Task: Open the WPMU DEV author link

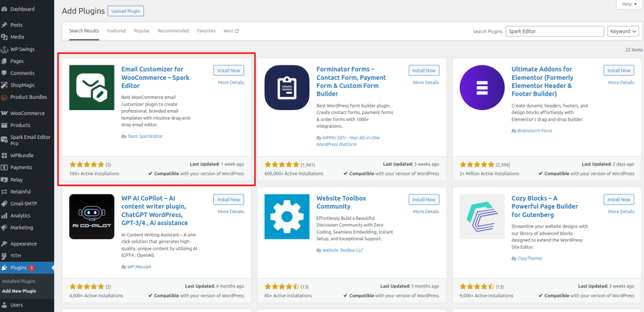Action: tap(348, 141)
